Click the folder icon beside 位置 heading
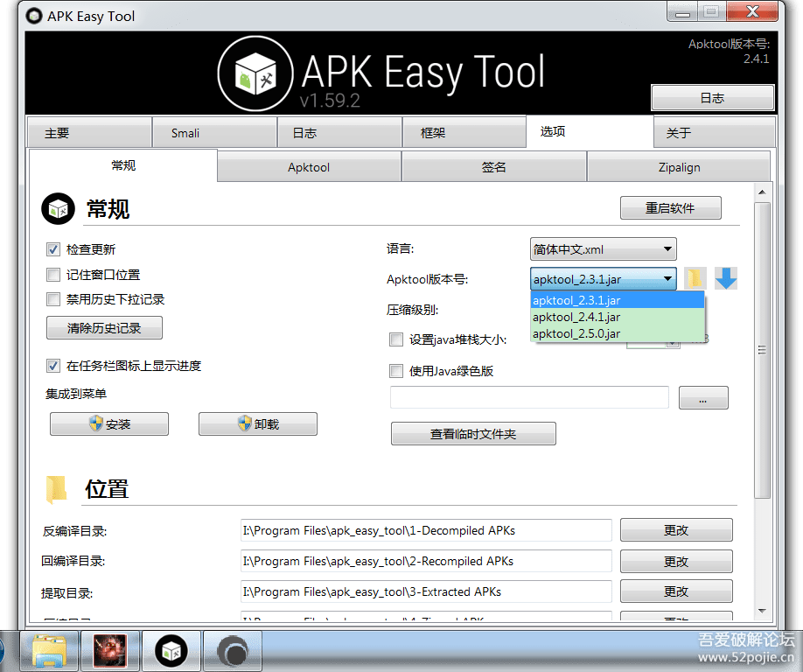Image resolution: width=803 pixels, height=672 pixels. [x=56, y=489]
